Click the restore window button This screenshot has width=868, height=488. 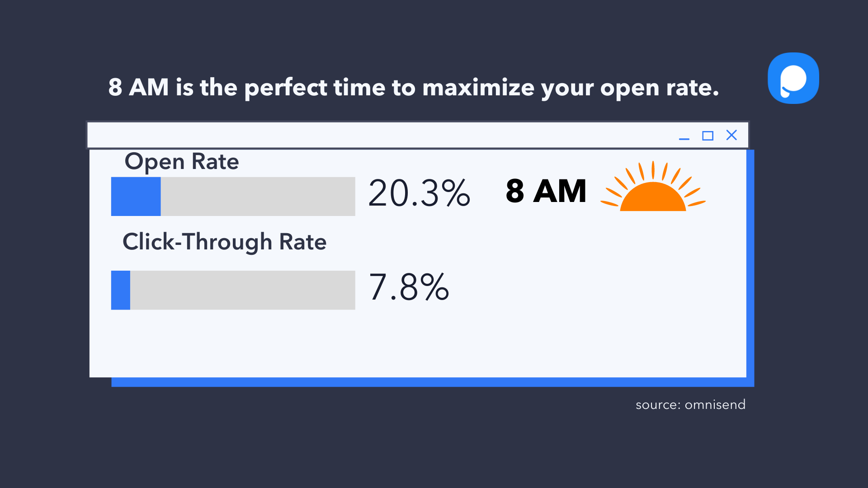click(x=708, y=135)
